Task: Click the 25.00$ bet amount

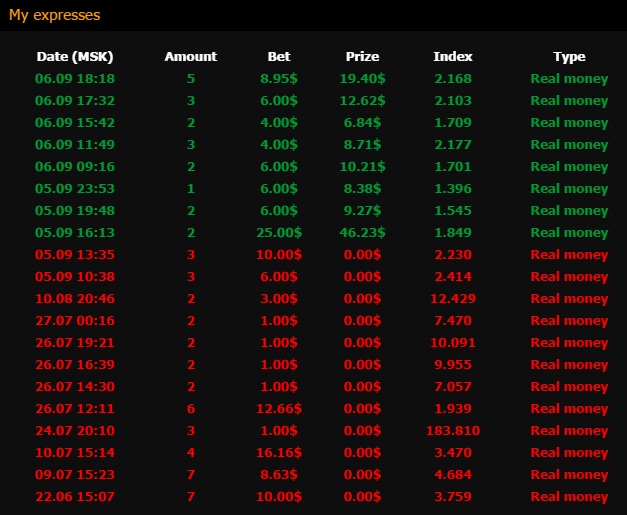Action: pyautogui.click(x=280, y=233)
